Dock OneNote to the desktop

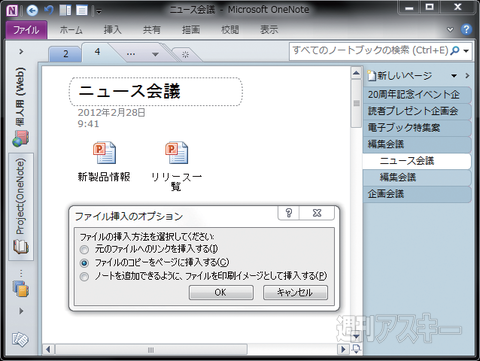65,10
